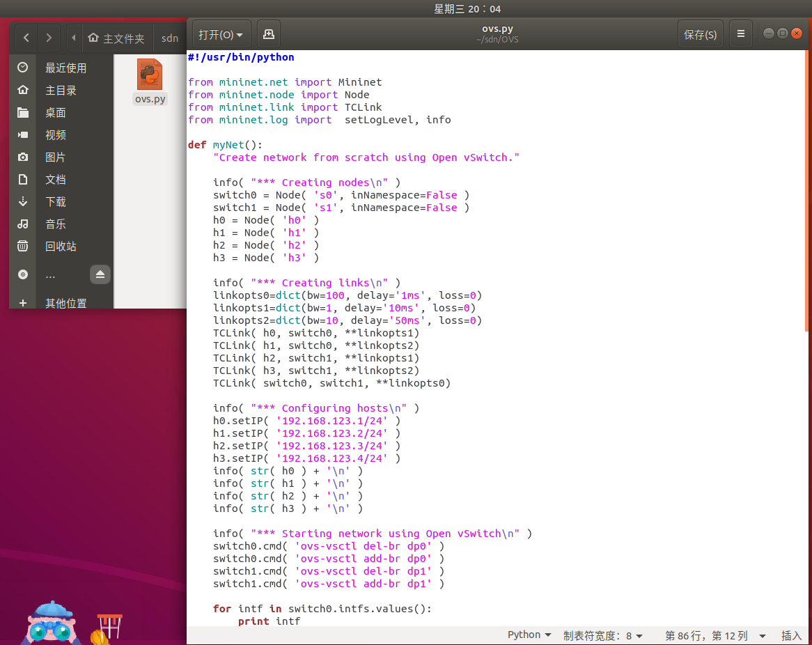This screenshot has height=645, width=812.
Task: Click the new document icon in gedit header
Action: click(x=268, y=34)
